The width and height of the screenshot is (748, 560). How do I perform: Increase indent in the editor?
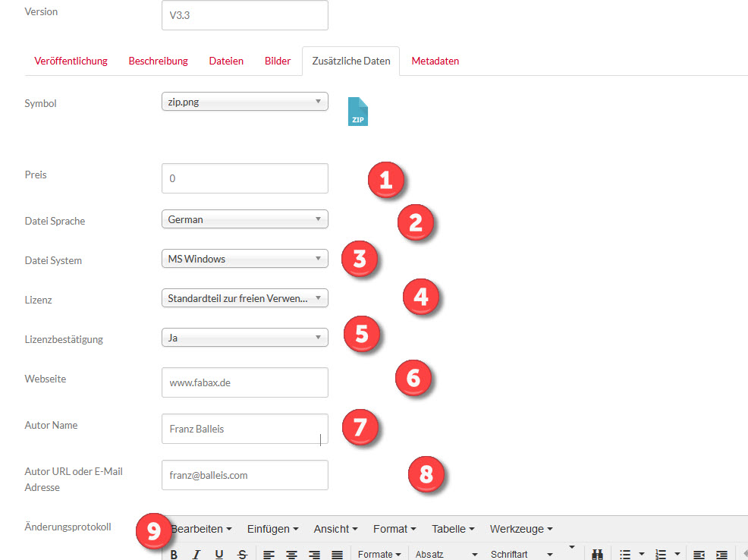721,554
